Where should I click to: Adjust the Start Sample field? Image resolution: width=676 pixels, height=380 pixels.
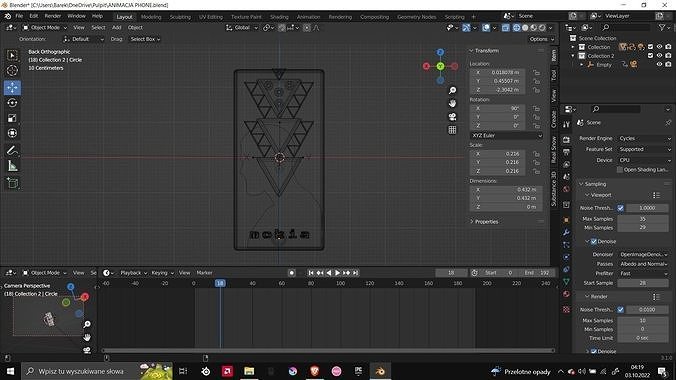click(x=643, y=283)
